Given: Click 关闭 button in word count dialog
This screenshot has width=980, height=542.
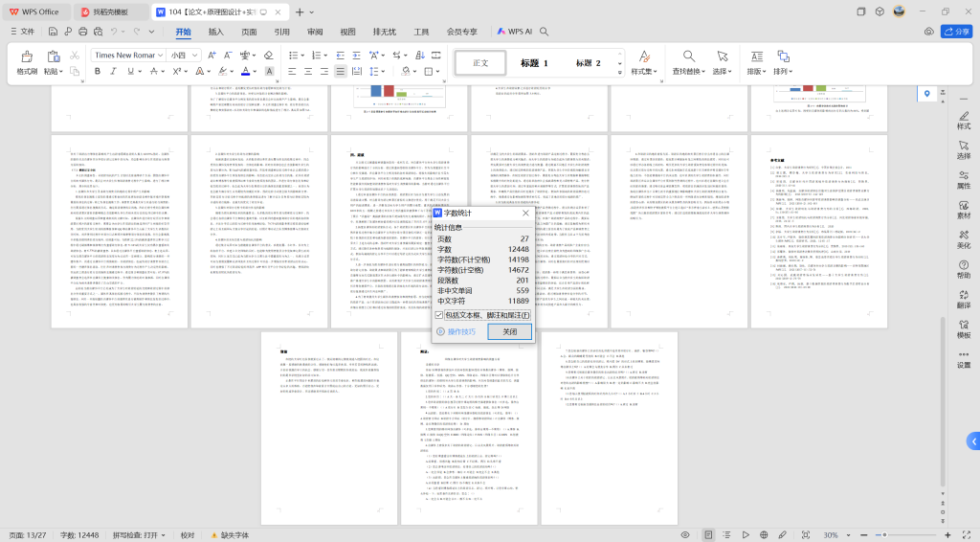Looking at the screenshot, I should [x=509, y=331].
